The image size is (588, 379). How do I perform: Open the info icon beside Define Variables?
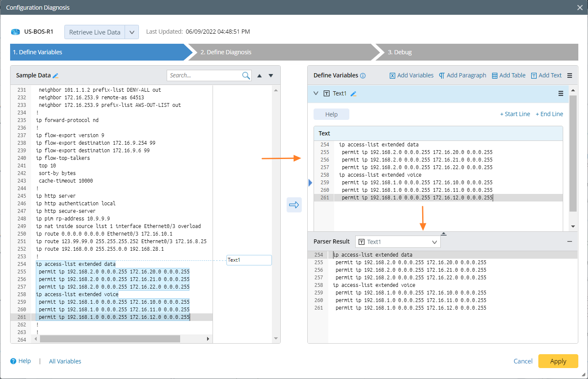coord(363,76)
